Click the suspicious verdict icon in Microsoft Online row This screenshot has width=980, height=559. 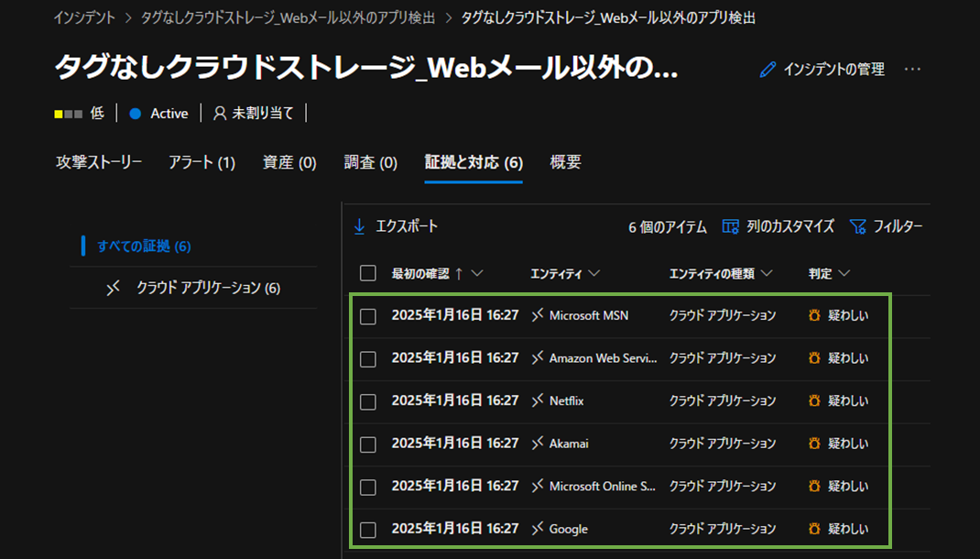pos(814,486)
